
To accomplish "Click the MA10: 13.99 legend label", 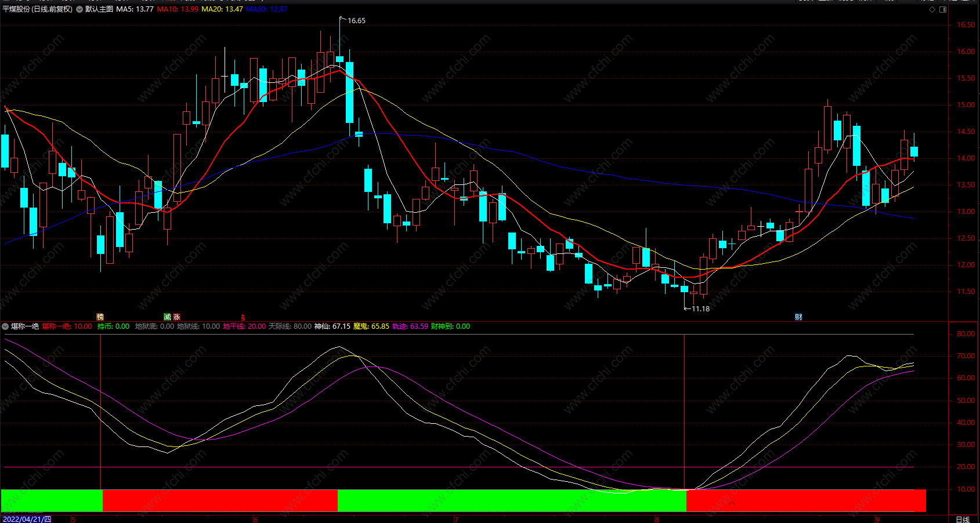I will point(178,9).
